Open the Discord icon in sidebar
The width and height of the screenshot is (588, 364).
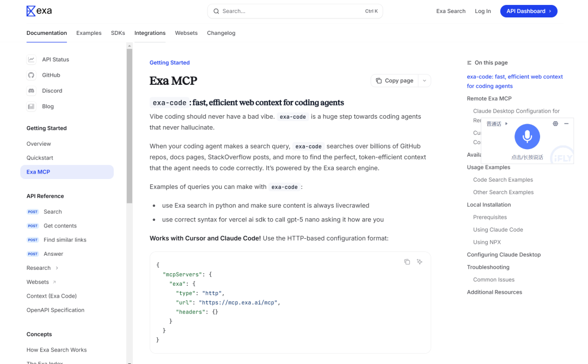[31, 91]
